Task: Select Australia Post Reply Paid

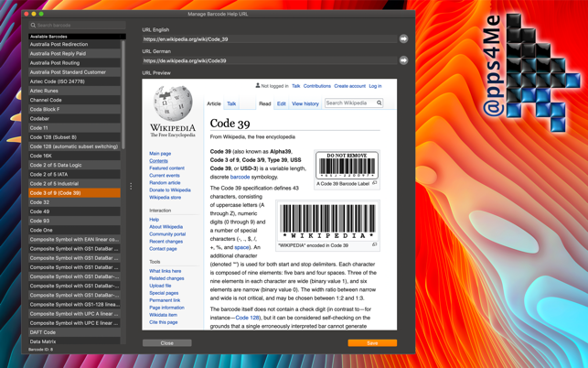Action: point(75,53)
